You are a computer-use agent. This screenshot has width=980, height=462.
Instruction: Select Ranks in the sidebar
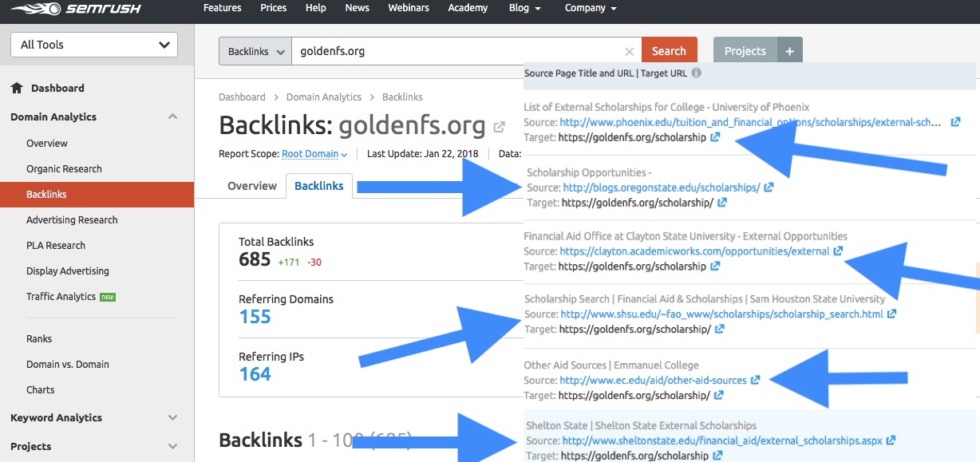point(39,339)
